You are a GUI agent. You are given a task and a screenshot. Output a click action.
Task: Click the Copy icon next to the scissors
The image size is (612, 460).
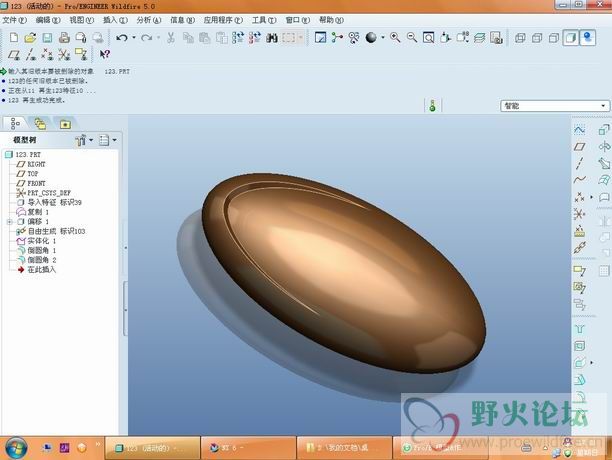pyautogui.click(x=188, y=37)
